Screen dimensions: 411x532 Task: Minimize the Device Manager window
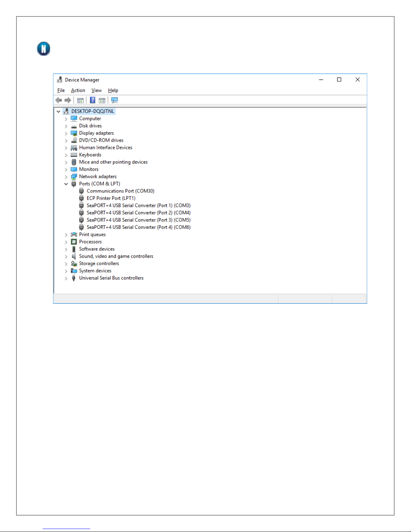321,80
